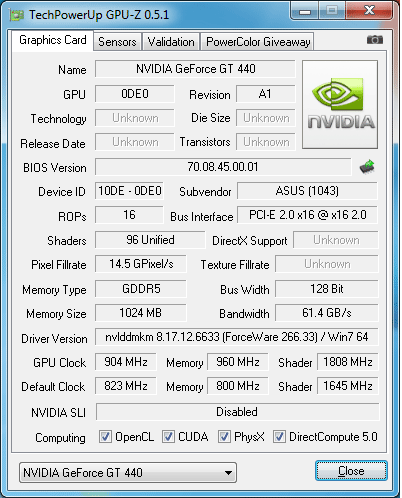This screenshot has height=498, width=402.
Task: Select the Graphics Card tab
Action: pos(53,40)
